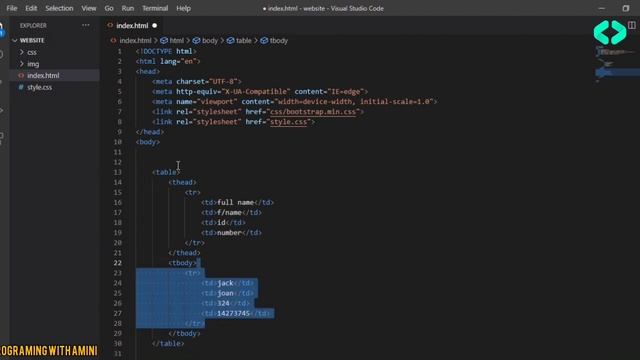Open the Run menu
This screenshot has height=360, width=640.
click(x=128, y=8)
